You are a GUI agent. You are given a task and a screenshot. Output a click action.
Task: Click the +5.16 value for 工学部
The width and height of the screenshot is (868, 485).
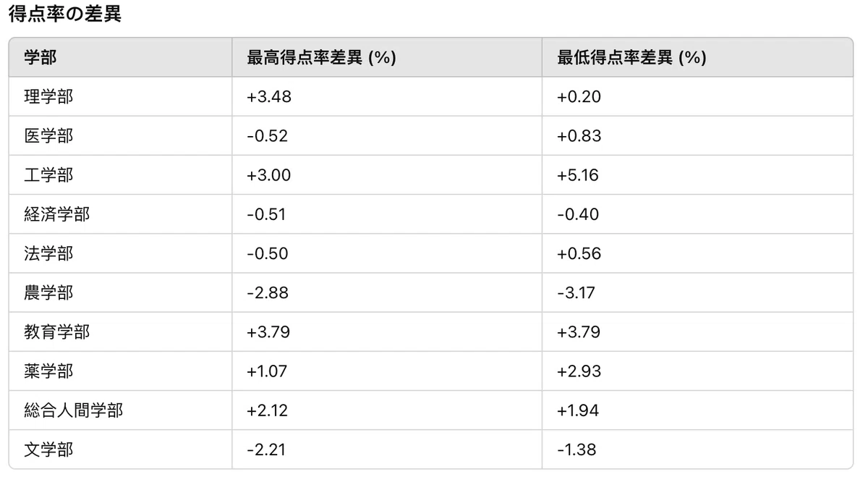click(579, 175)
